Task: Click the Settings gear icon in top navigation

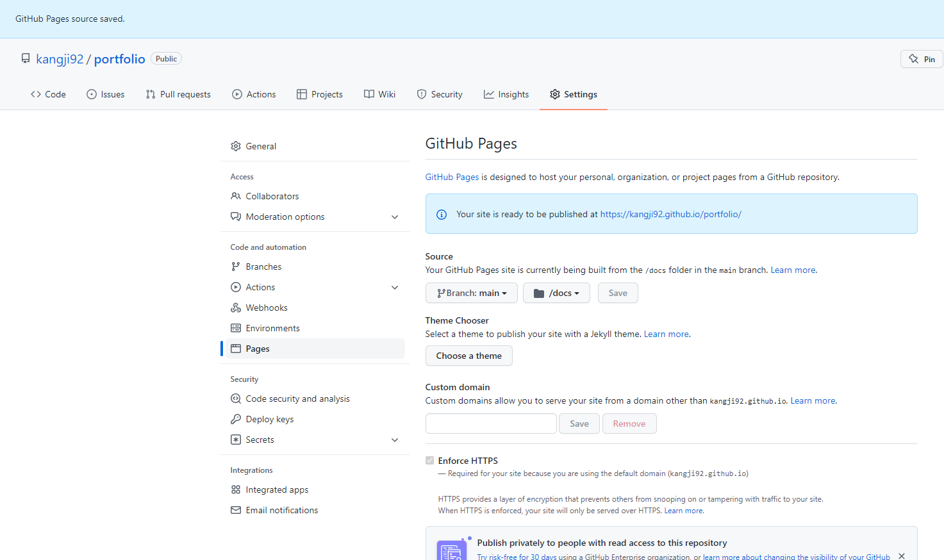Action: tap(555, 94)
